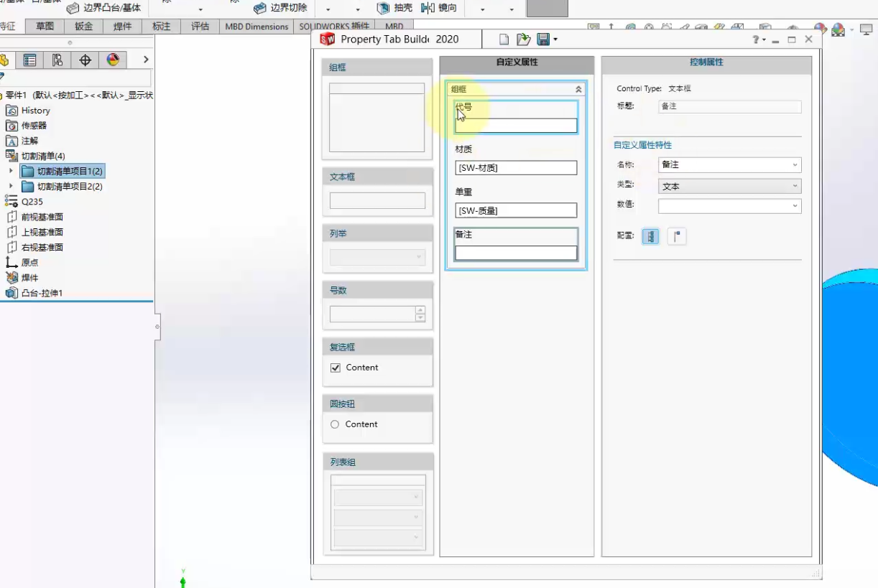Collapse the 组框 group using its chevron
Screen dimensions: 878x588
(x=578, y=89)
